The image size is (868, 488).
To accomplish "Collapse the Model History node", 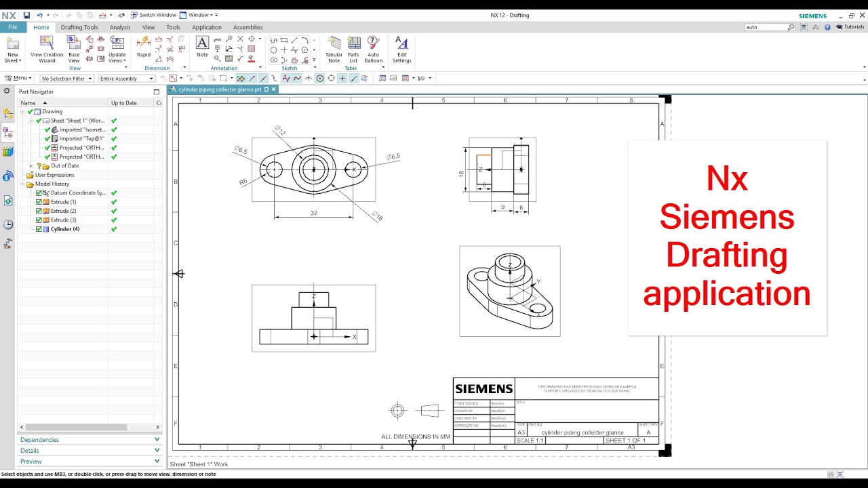I will [x=22, y=184].
